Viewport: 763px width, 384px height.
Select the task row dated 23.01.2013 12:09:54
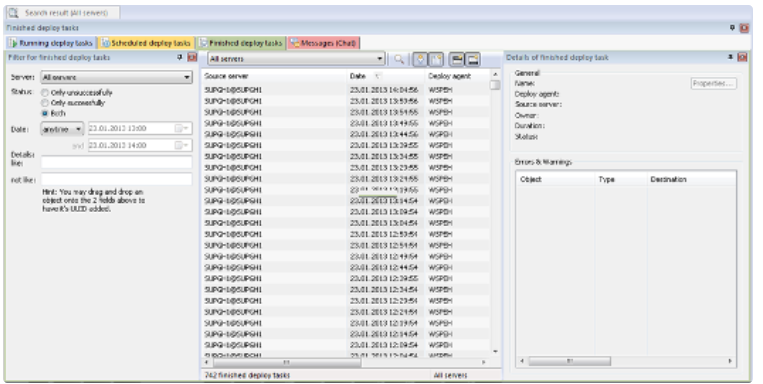click(346, 345)
